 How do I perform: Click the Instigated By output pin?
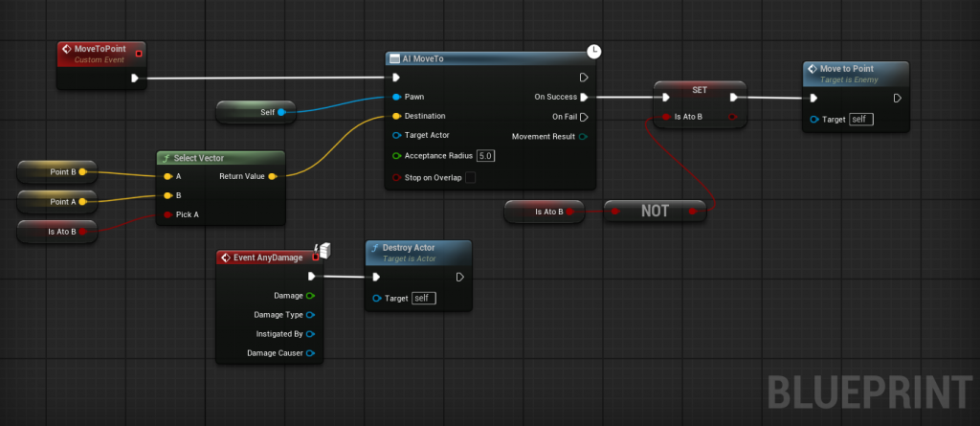(311, 333)
